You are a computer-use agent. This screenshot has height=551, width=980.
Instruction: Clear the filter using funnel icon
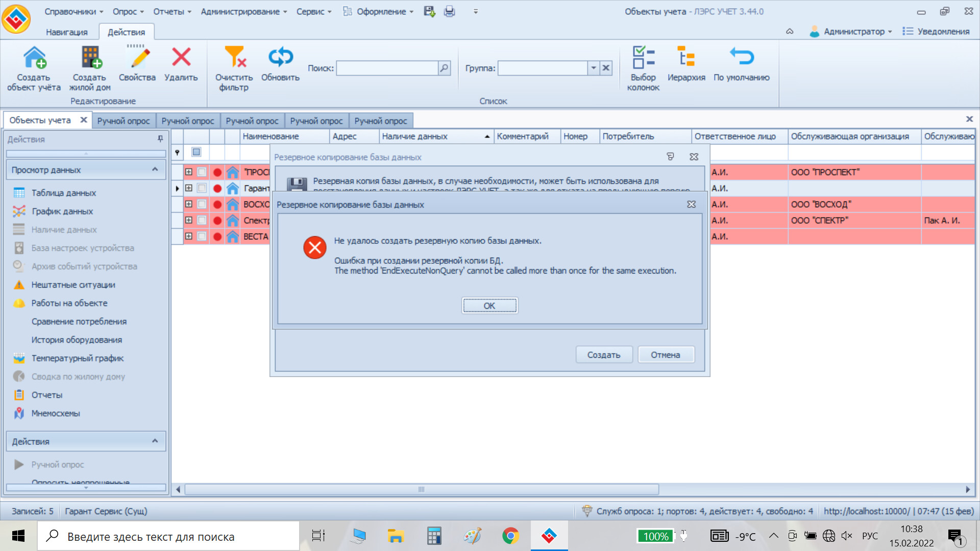(x=235, y=57)
